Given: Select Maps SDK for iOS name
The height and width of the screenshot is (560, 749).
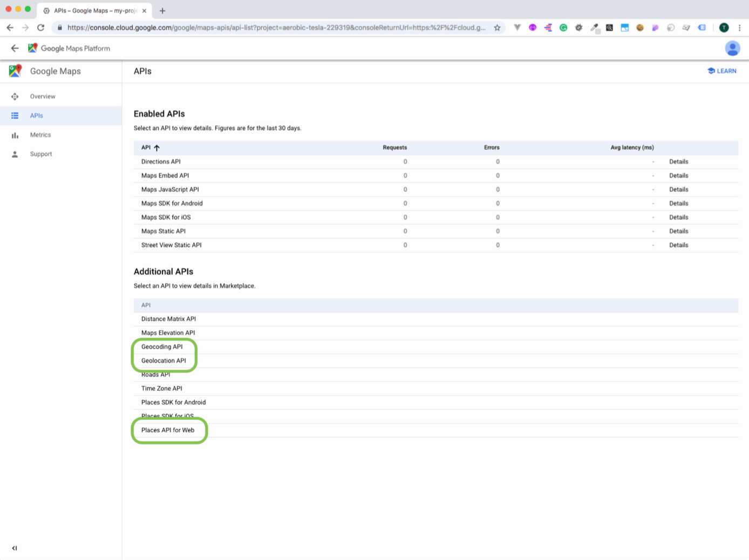Looking at the screenshot, I should click(166, 217).
